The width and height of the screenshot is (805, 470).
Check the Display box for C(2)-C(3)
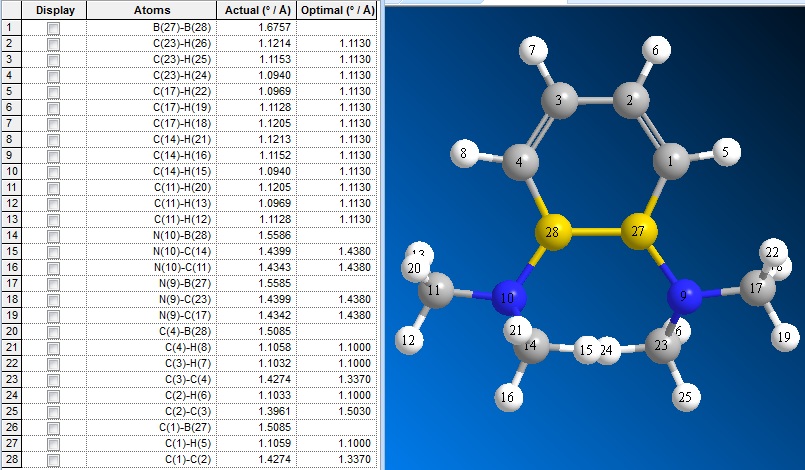pyautogui.click(x=53, y=411)
